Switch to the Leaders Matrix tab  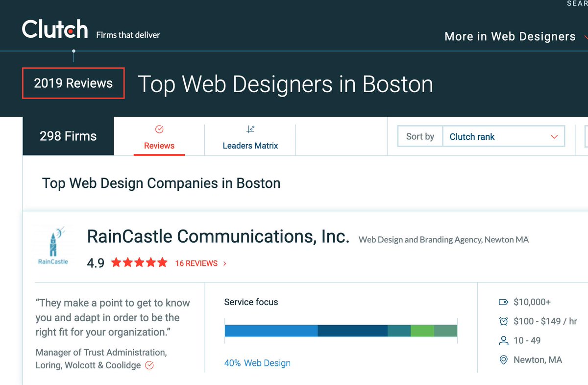click(250, 137)
